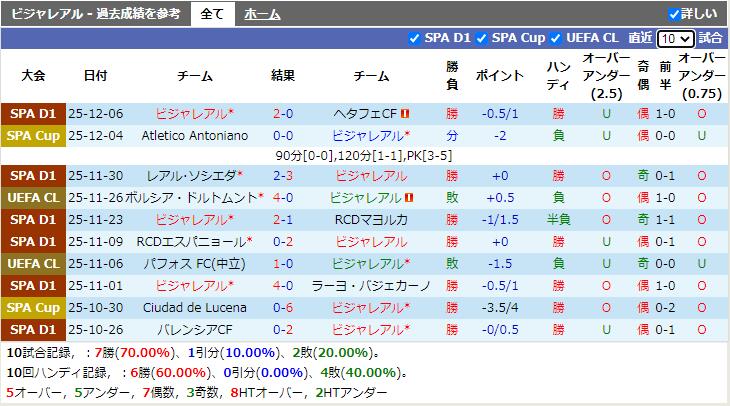Image resolution: width=730 pixels, height=406 pixels.
Task: Open the 直近 match count dropdown
Action: 675,38
